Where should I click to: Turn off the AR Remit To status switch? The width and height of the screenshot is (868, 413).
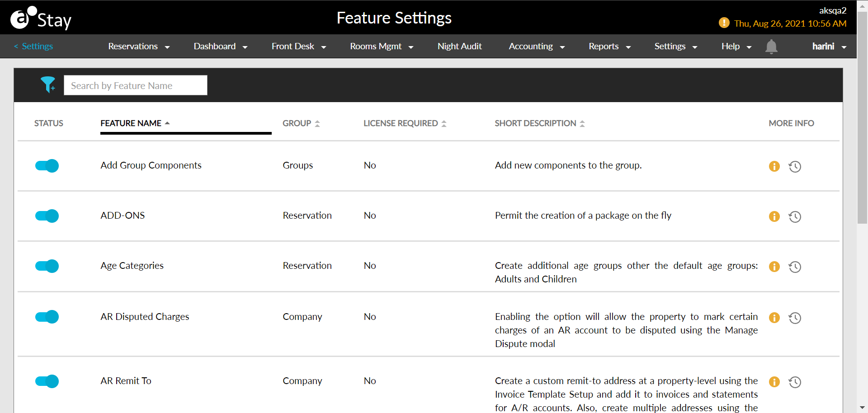[x=47, y=381]
